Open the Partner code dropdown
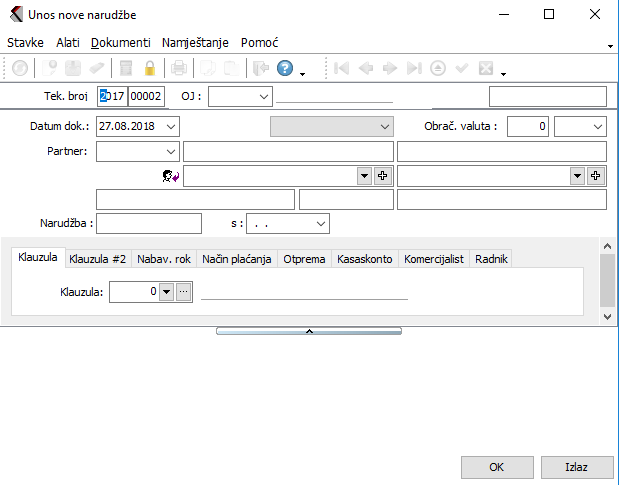Image resolution: width=619 pixels, height=485 pixels. point(170,151)
